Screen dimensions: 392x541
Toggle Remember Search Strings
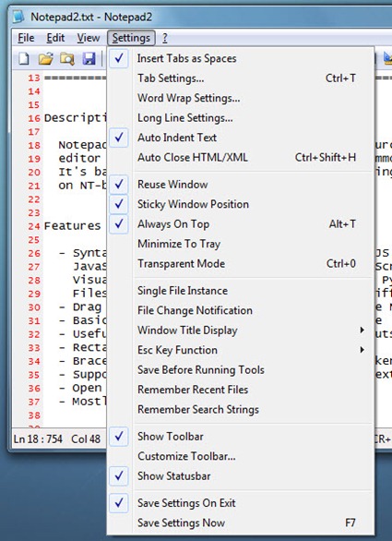point(241,410)
